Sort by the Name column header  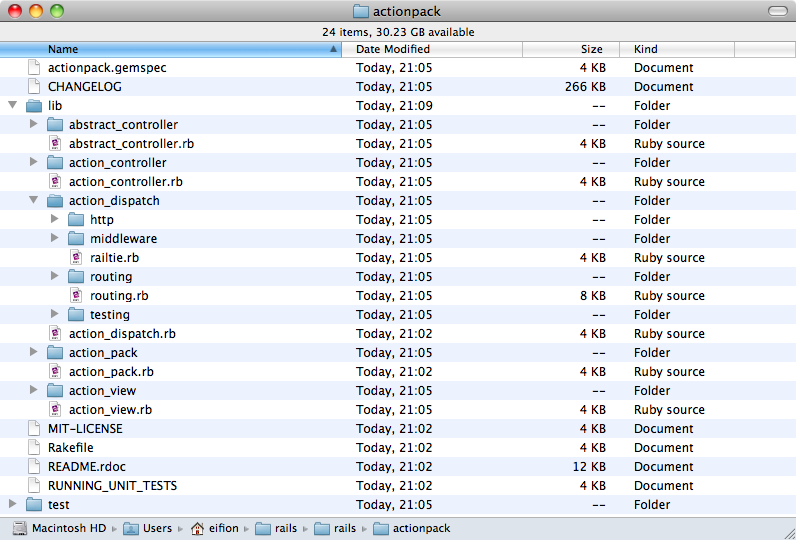click(171, 49)
